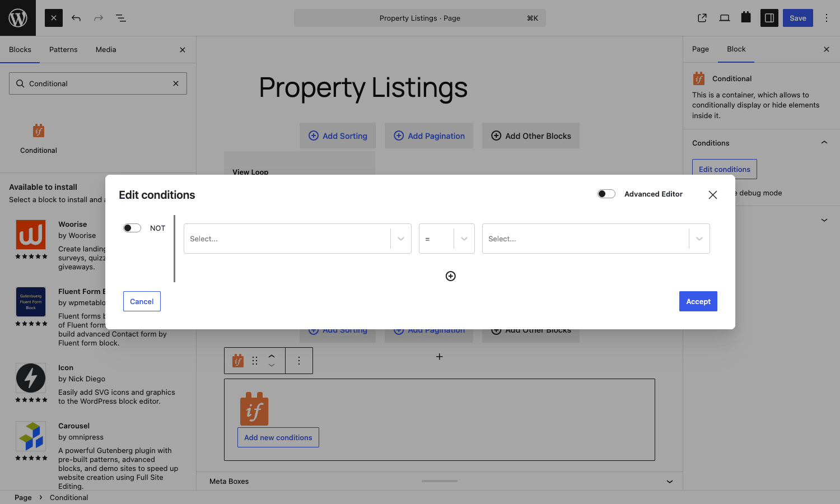Toggle the settings sidebar panel icon
The height and width of the screenshot is (504, 840).
tap(769, 18)
